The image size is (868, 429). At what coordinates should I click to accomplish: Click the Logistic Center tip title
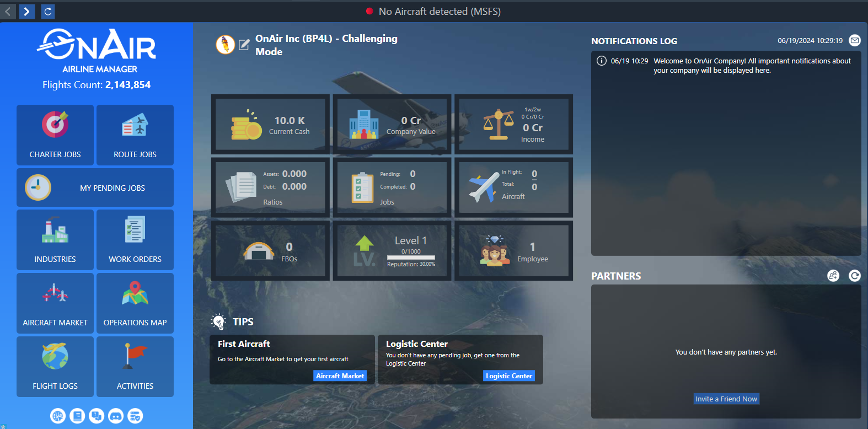[x=417, y=344]
